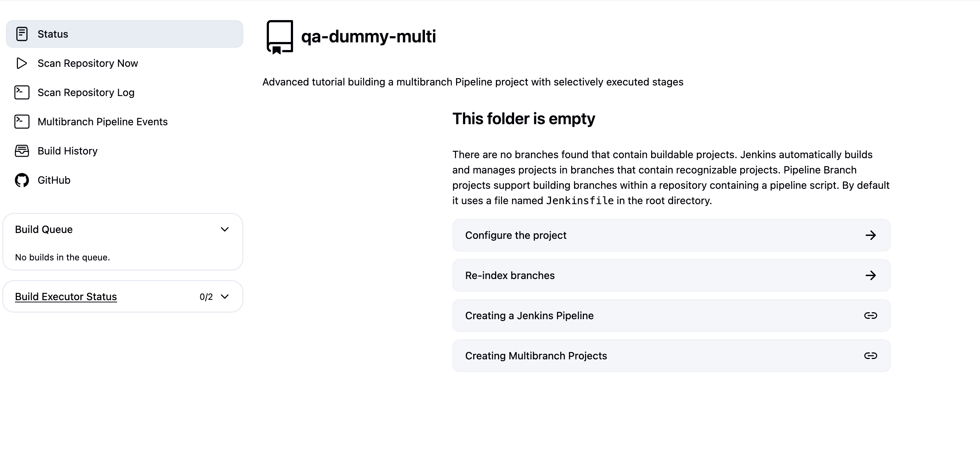The image size is (980, 466).
Task: Collapse the Build Queue panel chevron
Action: point(224,229)
